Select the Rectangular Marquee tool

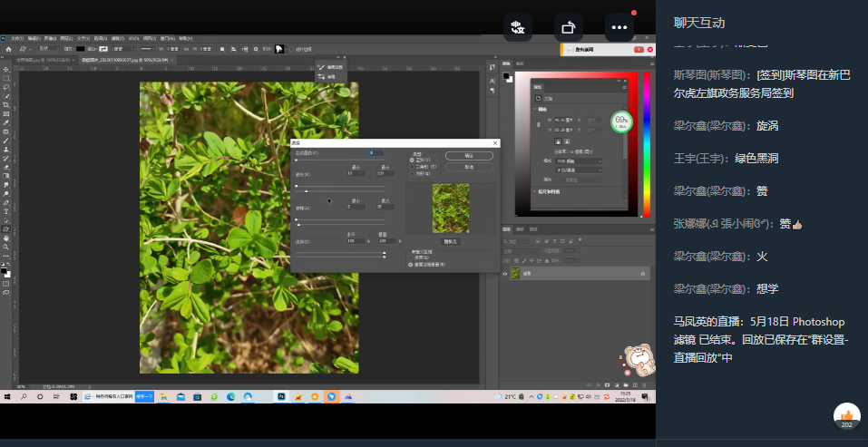(6, 78)
